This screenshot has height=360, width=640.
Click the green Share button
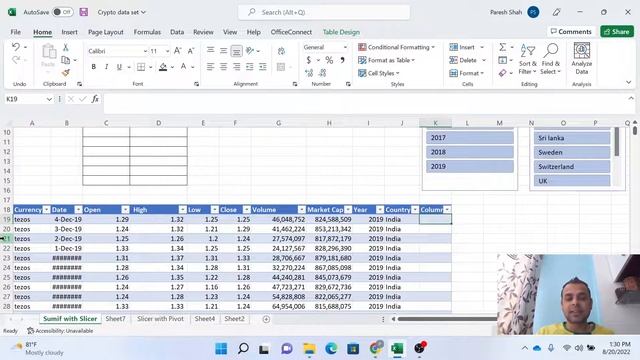coord(617,31)
